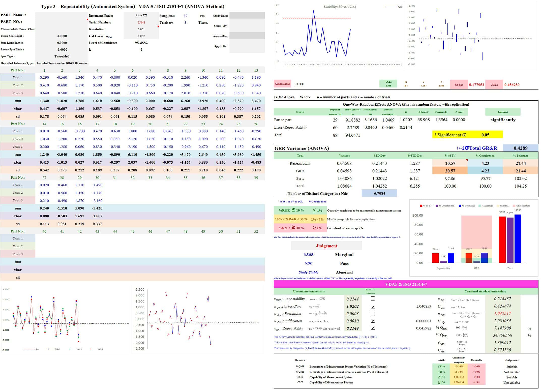The height and width of the screenshot is (392, 542).
Task: Select the Total GR&R value 0.4289
Action: tap(520, 148)
